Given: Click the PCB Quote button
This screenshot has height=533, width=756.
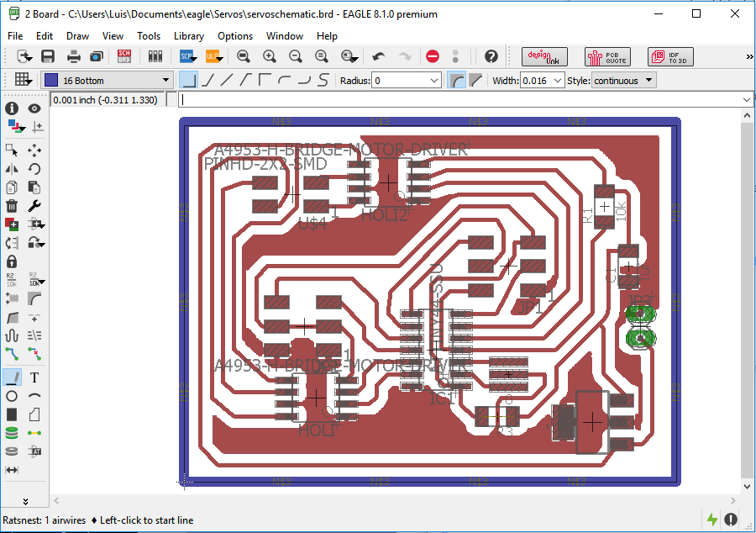Looking at the screenshot, I should (607, 57).
